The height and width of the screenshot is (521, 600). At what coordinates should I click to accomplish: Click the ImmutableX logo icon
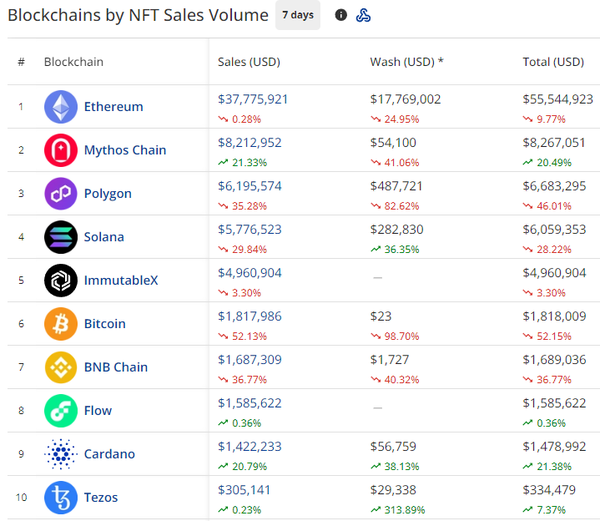(x=61, y=281)
